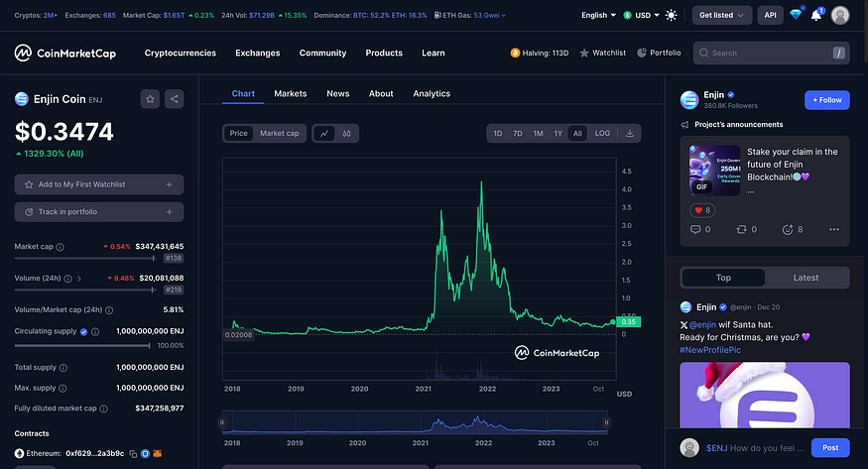Select the Market cap chart toggle
This screenshot has height=469, width=868.
coord(280,133)
